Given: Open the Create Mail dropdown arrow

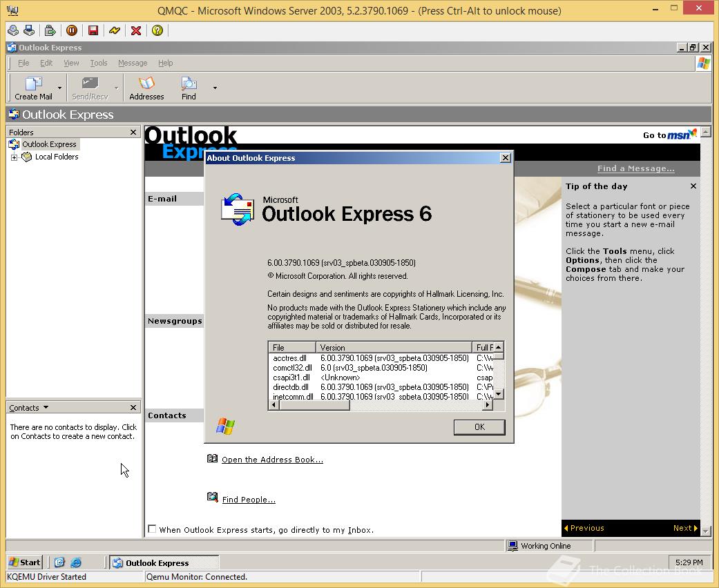Looking at the screenshot, I should pos(59,88).
